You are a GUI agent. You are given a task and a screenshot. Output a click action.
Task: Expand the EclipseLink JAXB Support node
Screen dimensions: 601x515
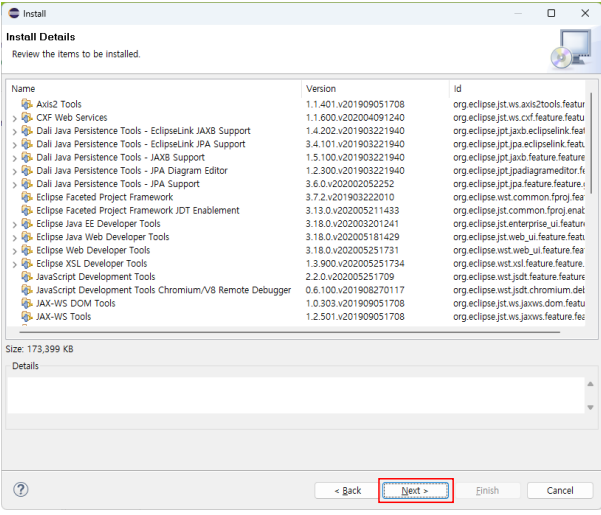(15, 132)
